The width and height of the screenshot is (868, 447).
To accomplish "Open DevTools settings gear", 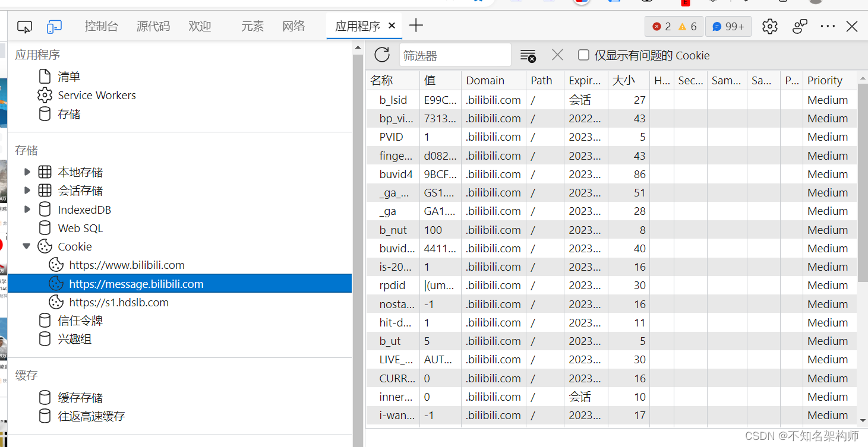I will pos(769,26).
